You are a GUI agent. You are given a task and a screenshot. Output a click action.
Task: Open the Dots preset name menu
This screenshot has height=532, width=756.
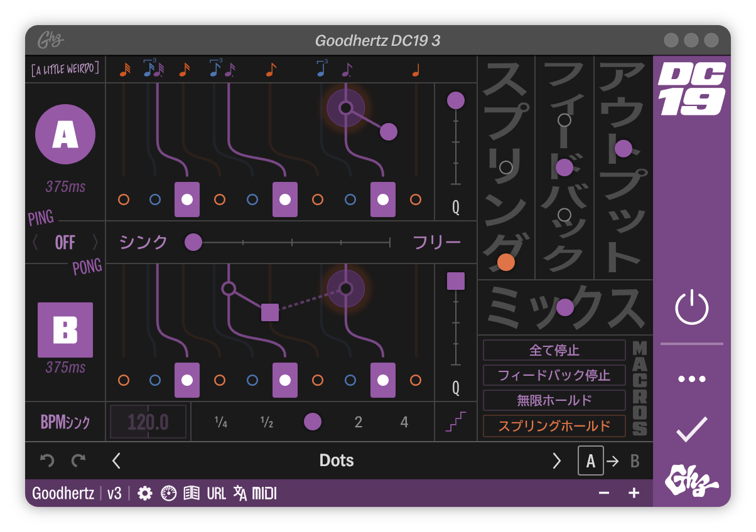pos(337,460)
